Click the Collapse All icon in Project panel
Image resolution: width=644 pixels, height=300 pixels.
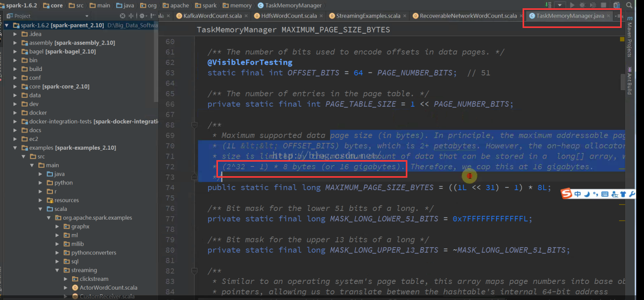tap(131, 16)
